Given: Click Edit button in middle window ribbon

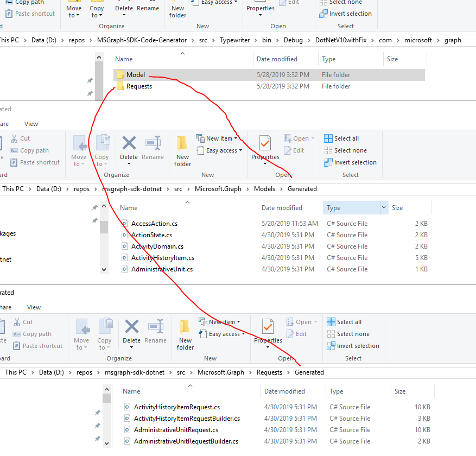Looking at the screenshot, I should [x=294, y=150].
